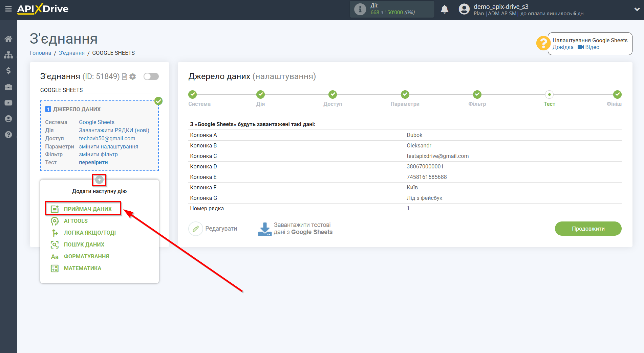Toggle the connection on/off switch
Viewport: 644px width, 353px height.
point(151,76)
